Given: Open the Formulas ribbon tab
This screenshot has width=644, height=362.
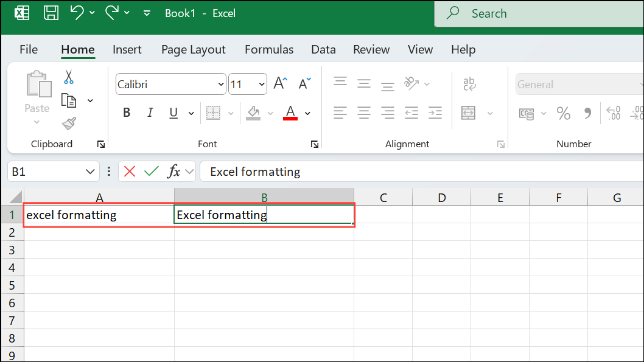Looking at the screenshot, I should (x=269, y=50).
